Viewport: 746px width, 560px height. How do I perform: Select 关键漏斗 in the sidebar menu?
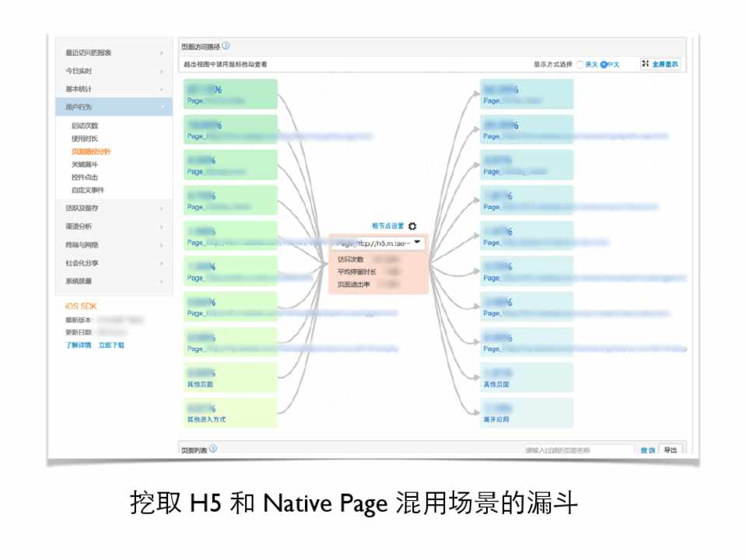point(85,165)
